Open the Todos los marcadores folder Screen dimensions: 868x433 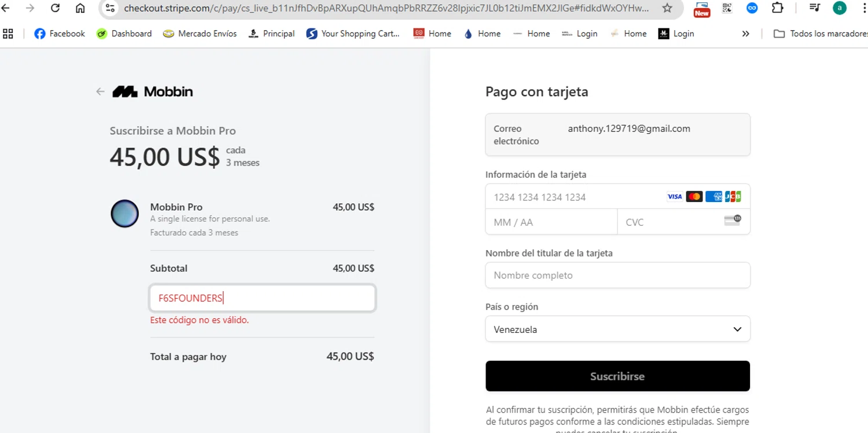coord(821,34)
